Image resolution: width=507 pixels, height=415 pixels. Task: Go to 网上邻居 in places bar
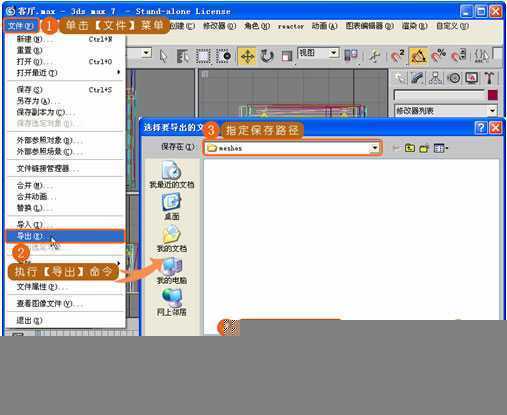(171, 302)
